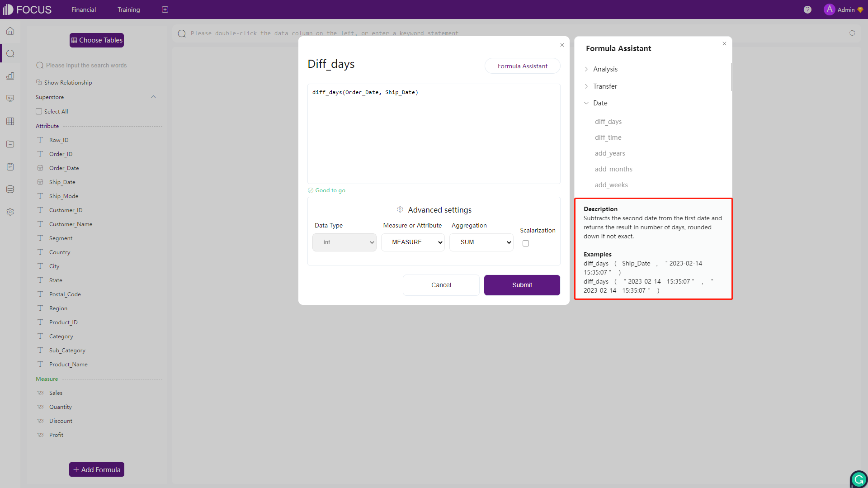Collapse the Superstore table section
This screenshot has width=868, height=488.
[x=153, y=97]
